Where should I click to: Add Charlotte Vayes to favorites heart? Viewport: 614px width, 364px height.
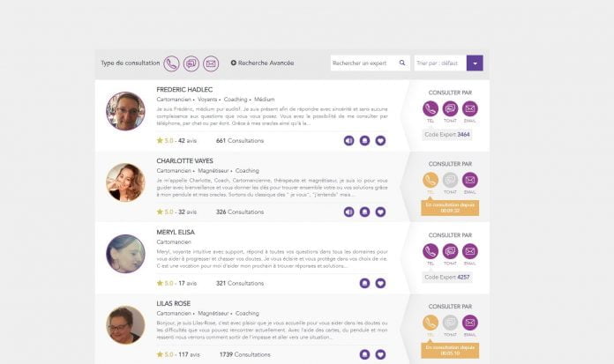(380, 212)
